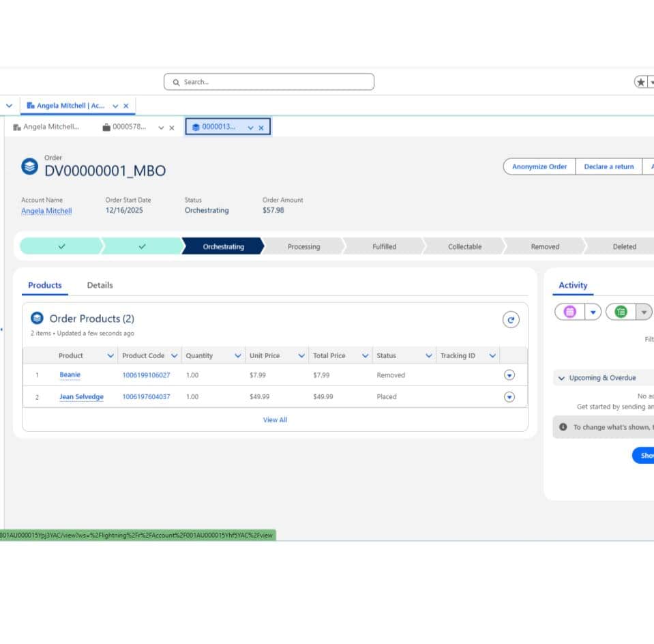Collapse the Upcoming & Overdue section
Screen dimensions: 654x644
click(562, 377)
